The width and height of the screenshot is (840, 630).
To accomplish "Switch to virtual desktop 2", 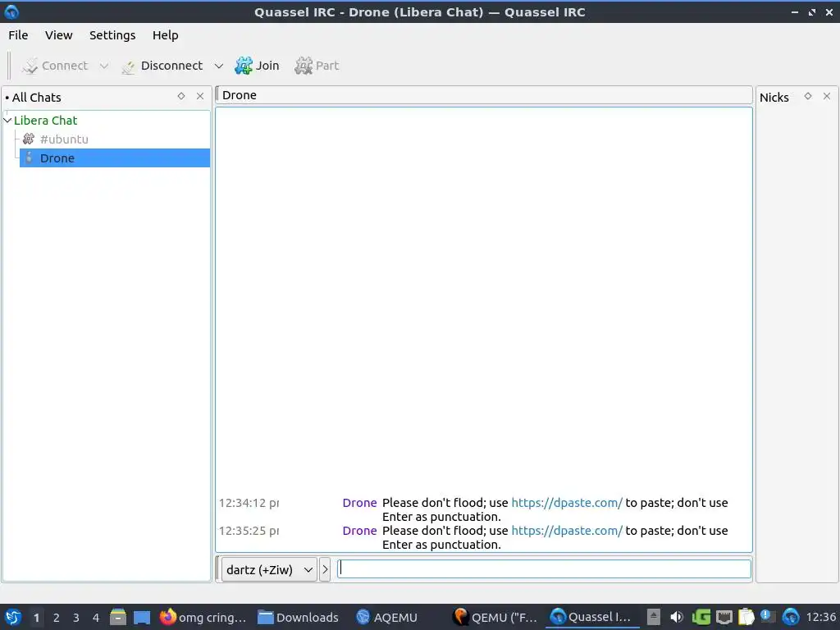I will [x=57, y=618].
